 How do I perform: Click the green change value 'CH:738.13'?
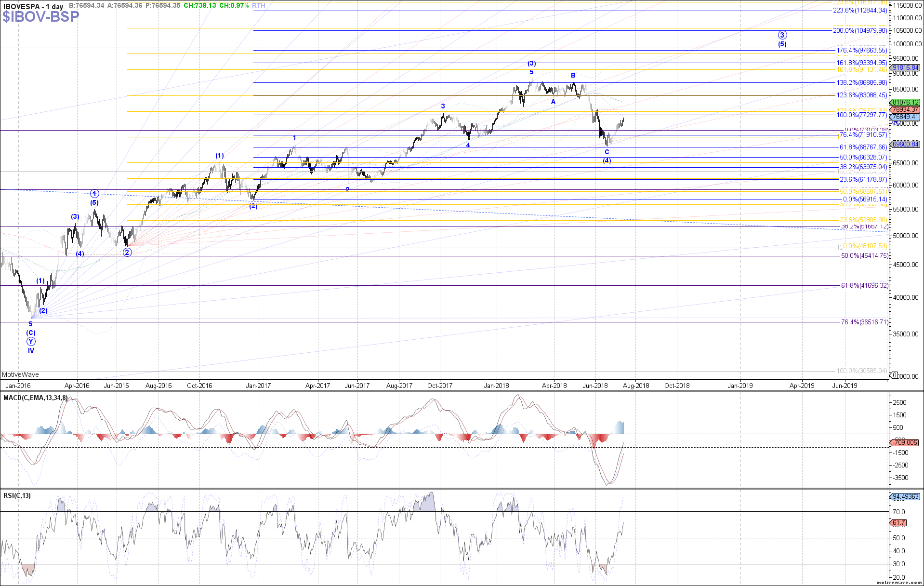click(200, 6)
